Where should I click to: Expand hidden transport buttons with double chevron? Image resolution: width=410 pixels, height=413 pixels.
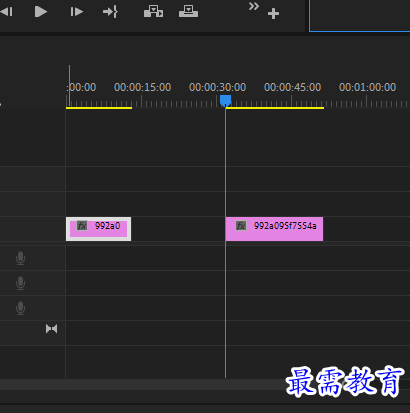click(254, 6)
